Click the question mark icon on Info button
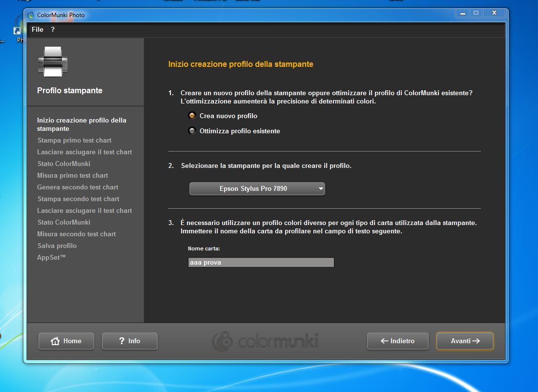Screen dimensions: 538x392 coord(122,341)
